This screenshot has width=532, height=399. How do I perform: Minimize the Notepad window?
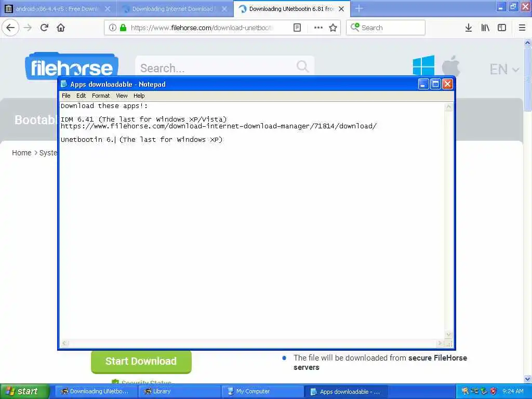click(423, 84)
